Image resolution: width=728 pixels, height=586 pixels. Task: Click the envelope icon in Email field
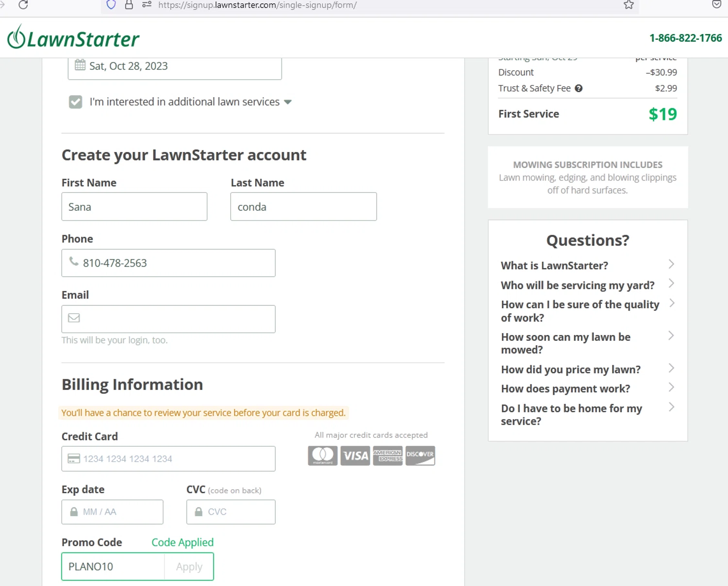[74, 318]
